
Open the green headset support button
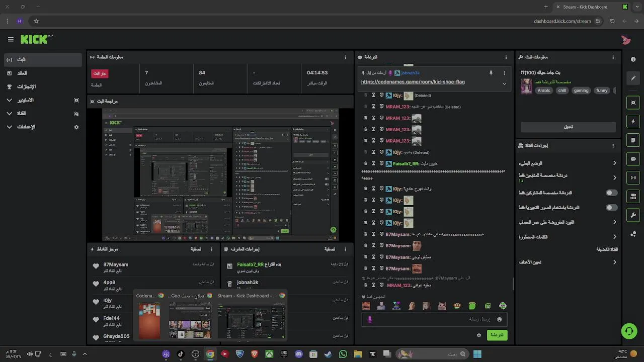pos(629,331)
